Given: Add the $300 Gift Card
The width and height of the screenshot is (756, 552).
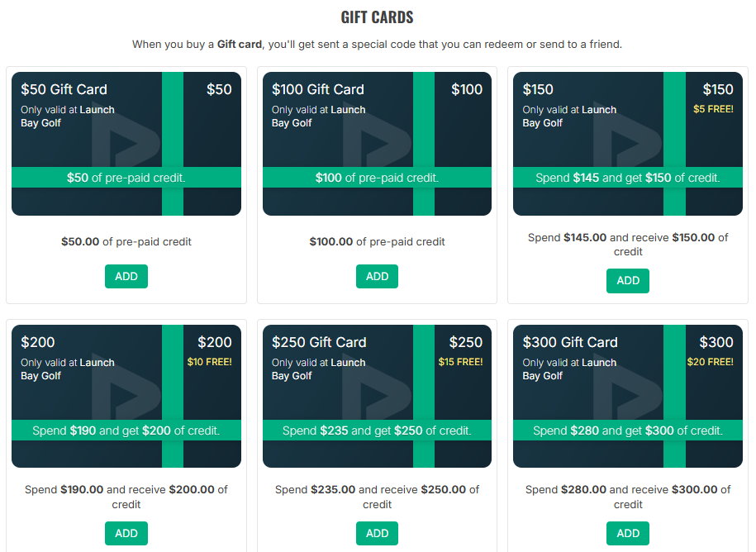Looking at the screenshot, I should pyautogui.click(x=628, y=533).
